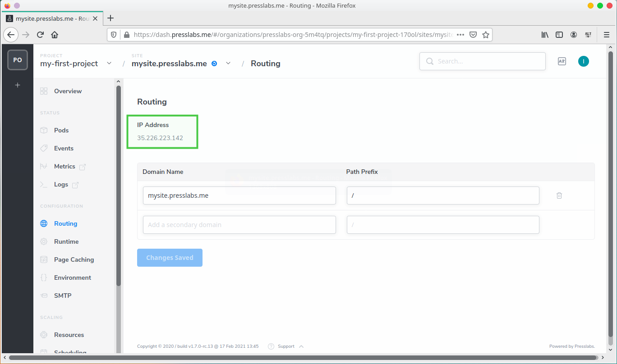Open the Firefox home page

tap(55, 35)
